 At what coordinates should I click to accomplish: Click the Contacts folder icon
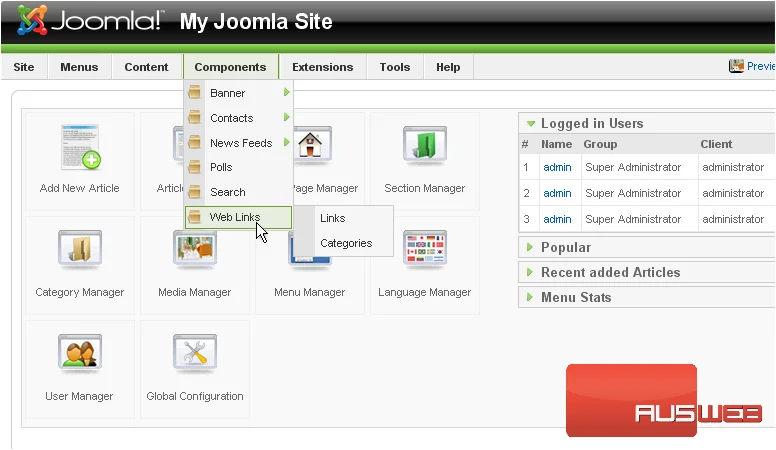pyautogui.click(x=194, y=117)
